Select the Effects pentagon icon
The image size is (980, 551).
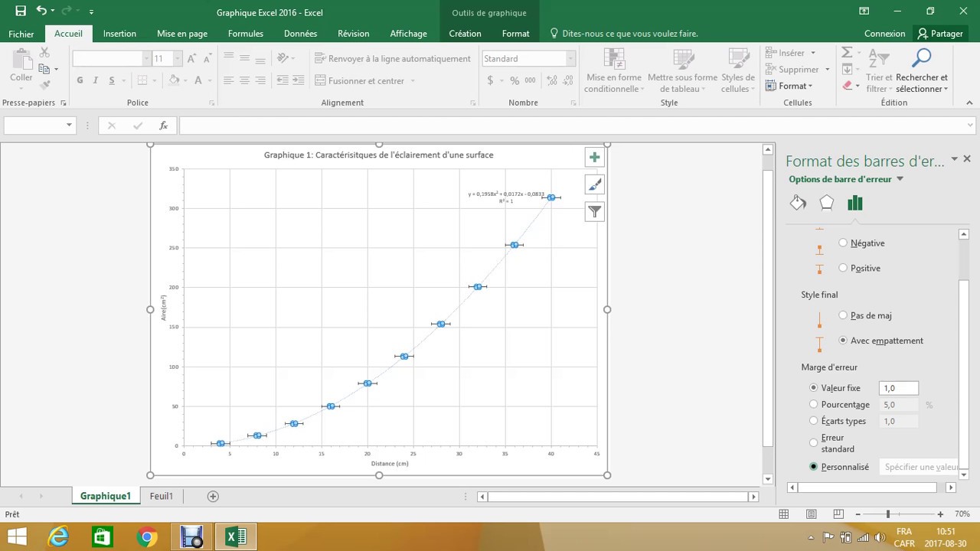[826, 203]
